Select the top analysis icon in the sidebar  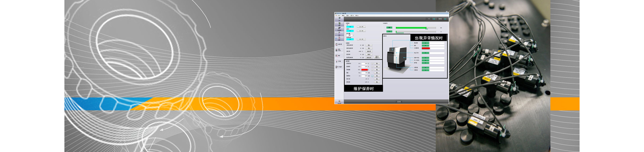(x=339, y=19)
